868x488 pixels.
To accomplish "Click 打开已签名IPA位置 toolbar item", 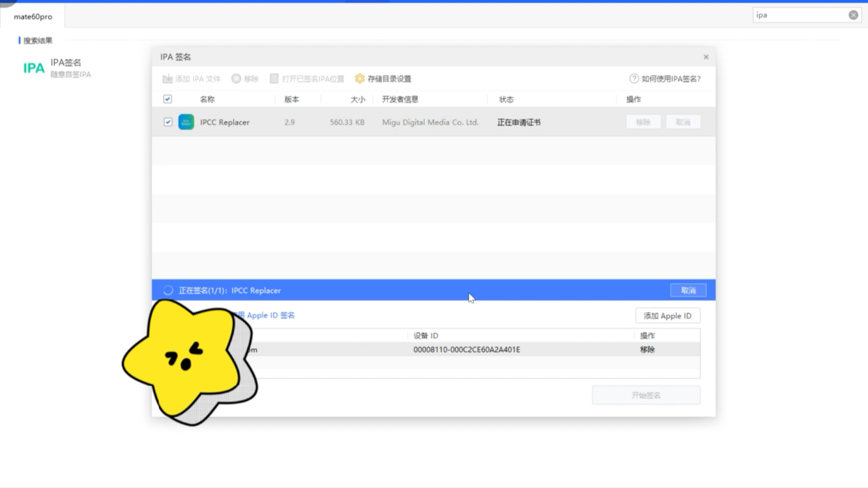I will 307,79.
